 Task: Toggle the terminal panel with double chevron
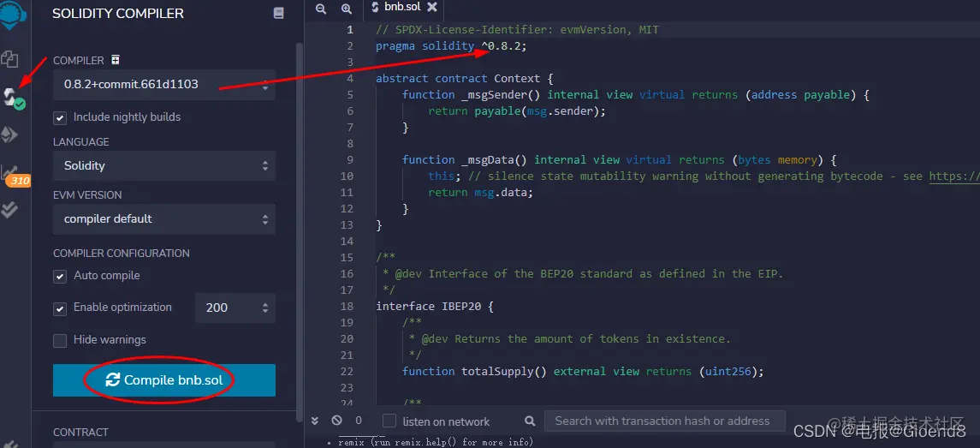[315, 421]
